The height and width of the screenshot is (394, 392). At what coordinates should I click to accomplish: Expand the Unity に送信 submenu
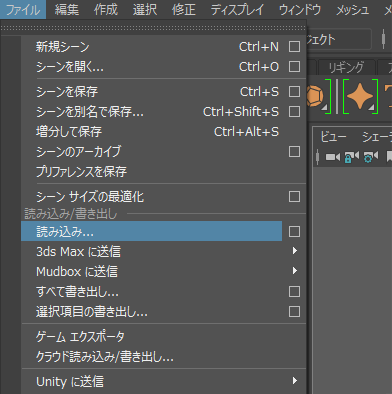164,381
